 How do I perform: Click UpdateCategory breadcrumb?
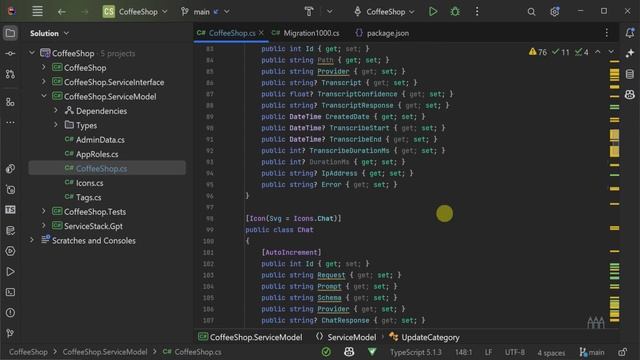(x=424, y=337)
